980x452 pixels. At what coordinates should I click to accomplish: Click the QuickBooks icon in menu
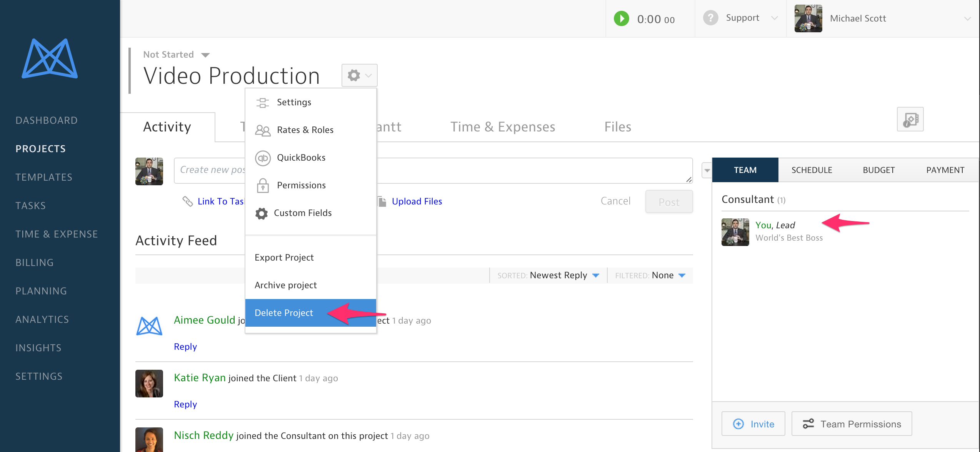click(263, 158)
